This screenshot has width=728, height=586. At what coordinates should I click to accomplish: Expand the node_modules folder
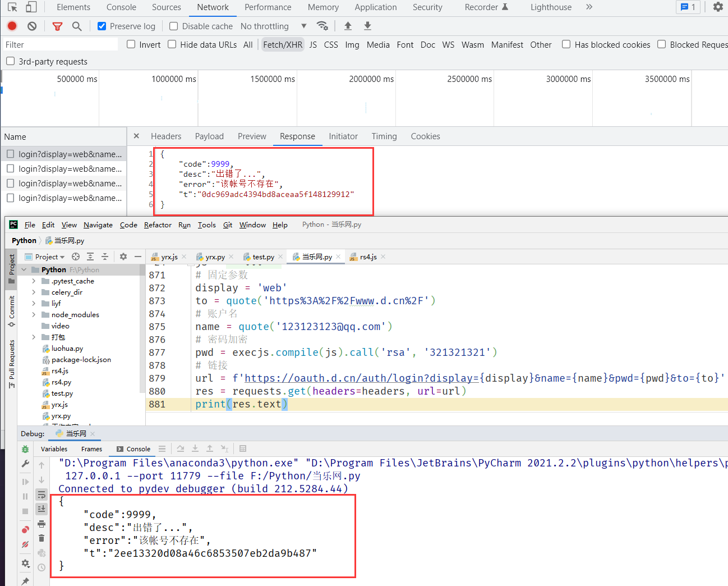pyautogui.click(x=34, y=315)
